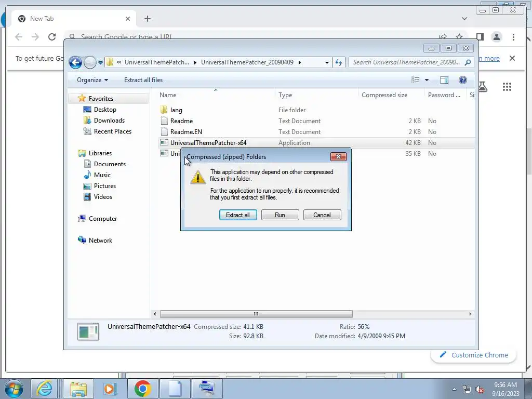
Task: Select the lang folder
Action: (x=176, y=110)
